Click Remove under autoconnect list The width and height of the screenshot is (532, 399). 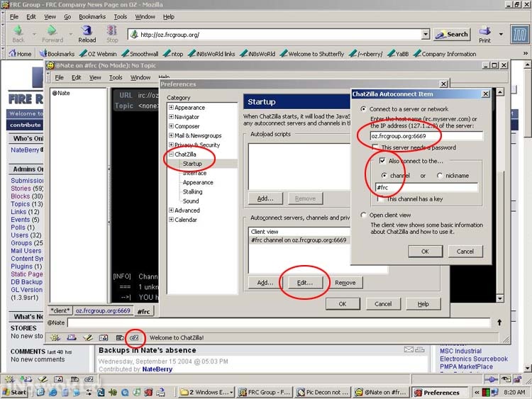(345, 283)
